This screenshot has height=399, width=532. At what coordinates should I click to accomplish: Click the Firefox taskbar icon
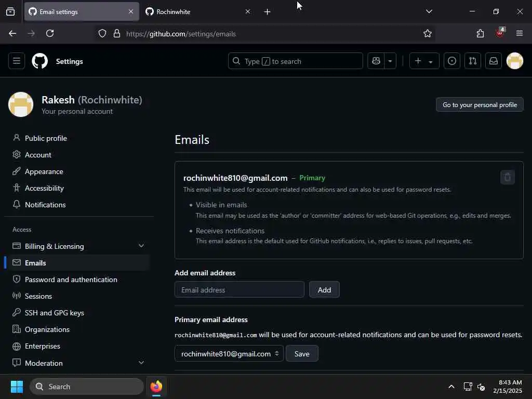pyautogui.click(x=156, y=387)
